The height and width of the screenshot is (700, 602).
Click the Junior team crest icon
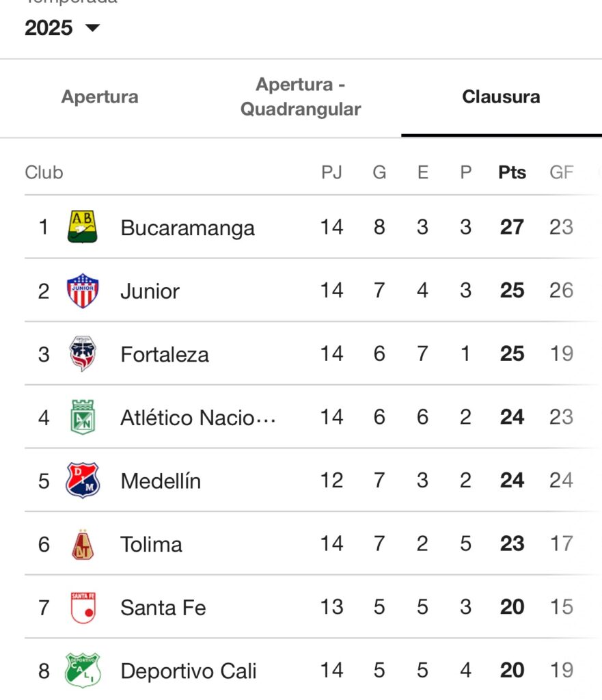(83, 291)
